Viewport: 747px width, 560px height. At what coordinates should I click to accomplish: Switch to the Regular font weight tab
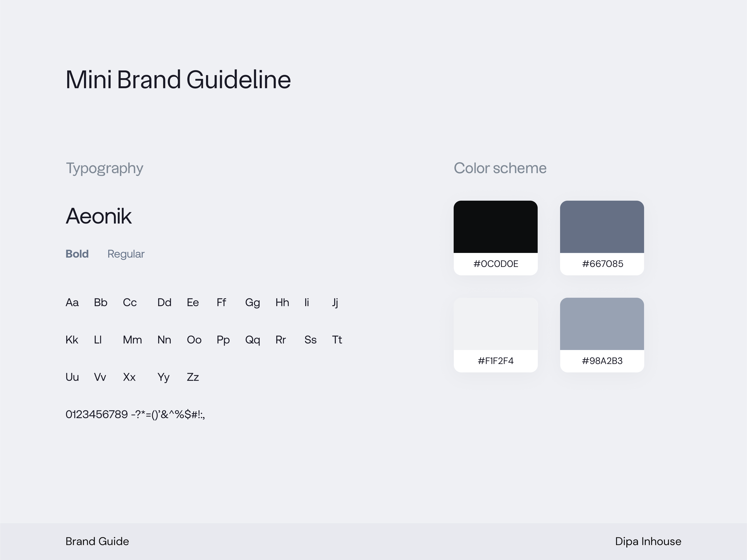[126, 254]
